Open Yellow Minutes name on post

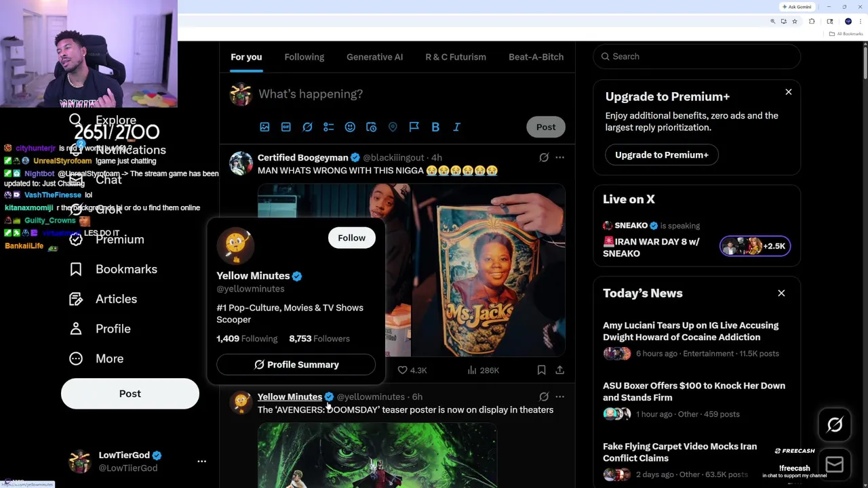point(290,396)
